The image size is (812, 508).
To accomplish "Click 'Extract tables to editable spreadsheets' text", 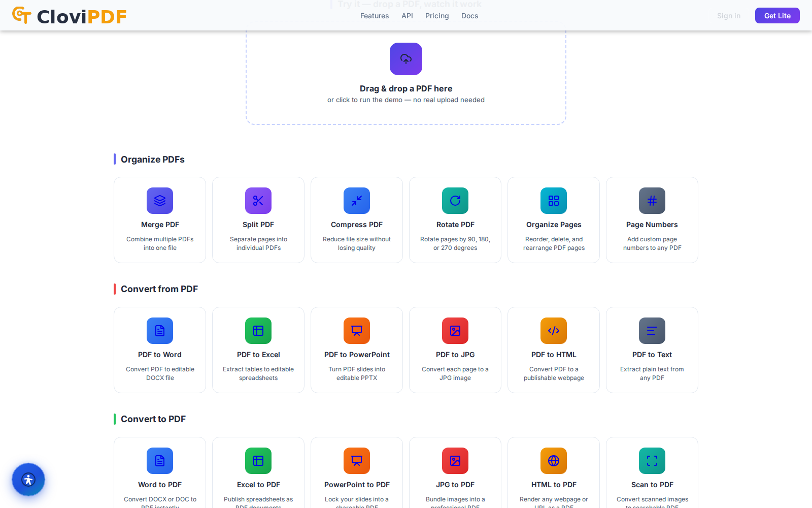I will tap(258, 373).
